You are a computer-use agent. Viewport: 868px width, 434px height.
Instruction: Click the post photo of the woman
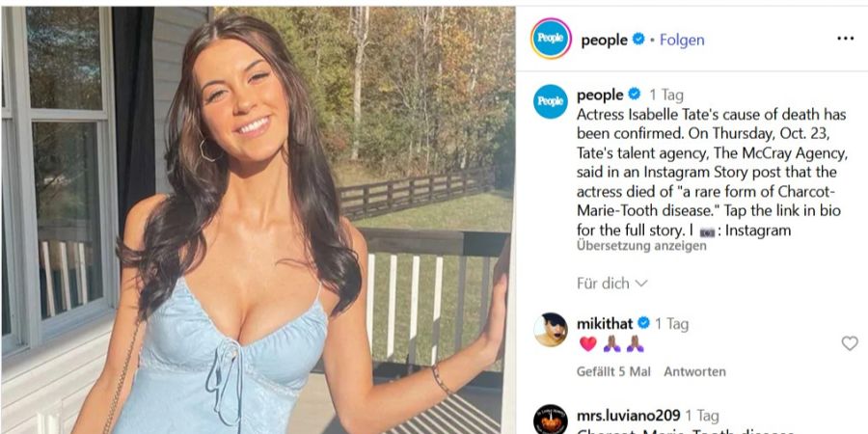pyautogui.click(x=258, y=220)
